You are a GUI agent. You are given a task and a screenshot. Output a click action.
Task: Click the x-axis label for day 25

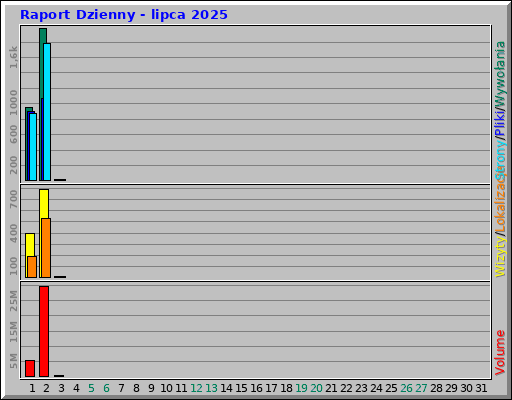pos(391,388)
